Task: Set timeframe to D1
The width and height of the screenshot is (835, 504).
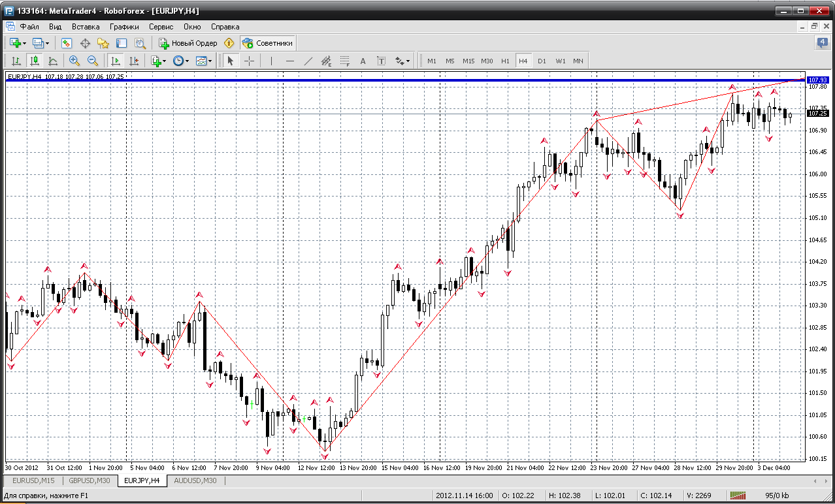Action: coord(542,61)
